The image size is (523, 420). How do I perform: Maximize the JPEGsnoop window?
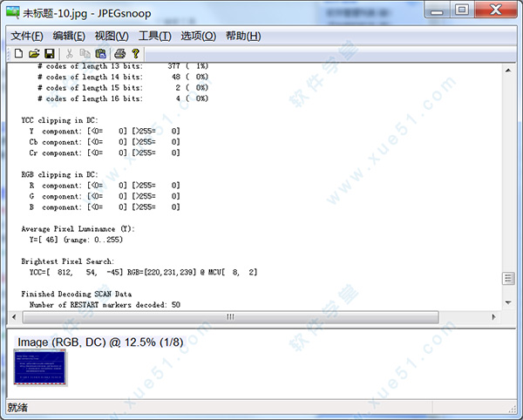coord(462,10)
